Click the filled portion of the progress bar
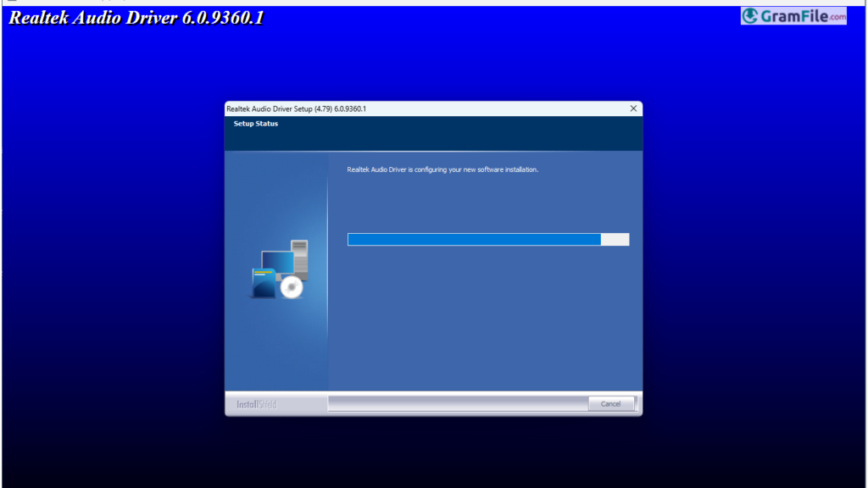 click(x=473, y=240)
